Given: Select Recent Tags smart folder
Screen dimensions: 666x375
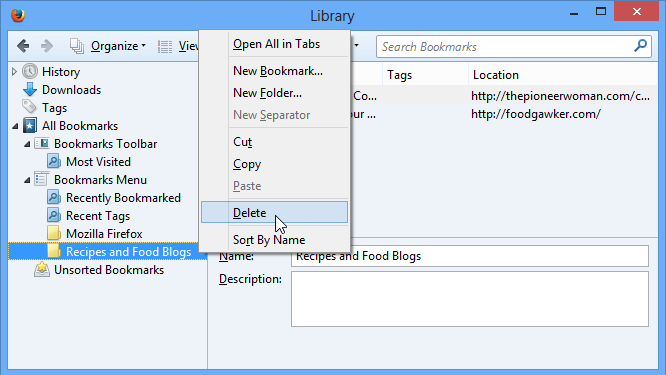Looking at the screenshot, I should 98,216.
